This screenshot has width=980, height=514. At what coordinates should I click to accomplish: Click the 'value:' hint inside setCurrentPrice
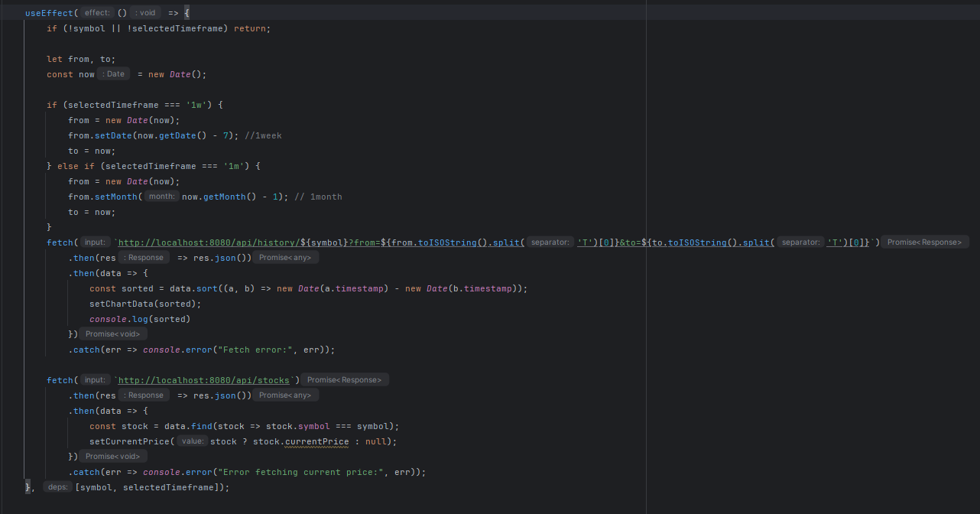click(193, 441)
